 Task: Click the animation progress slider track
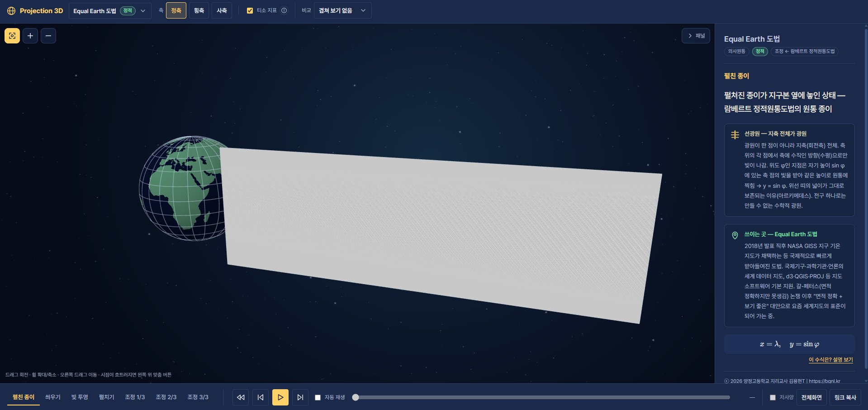[543, 397]
